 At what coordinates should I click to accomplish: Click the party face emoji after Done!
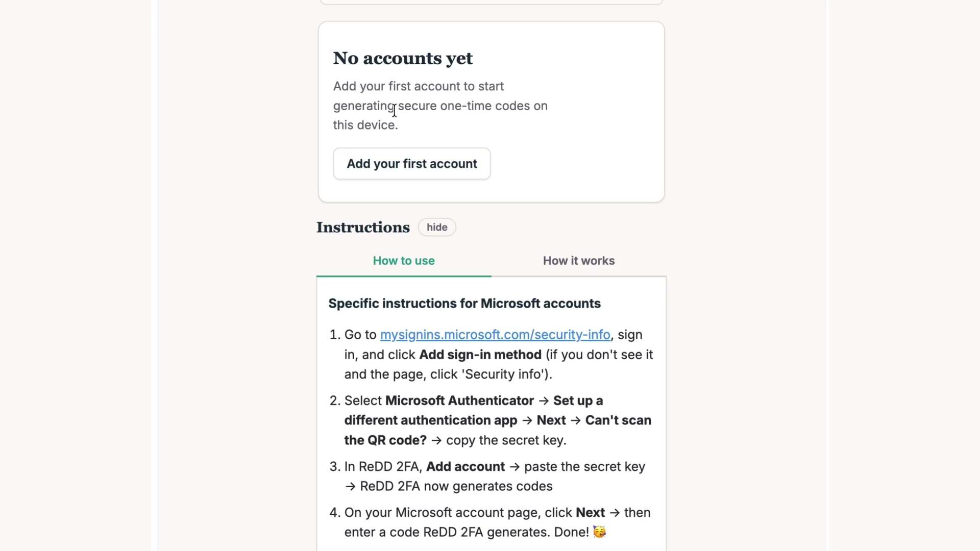[600, 532]
